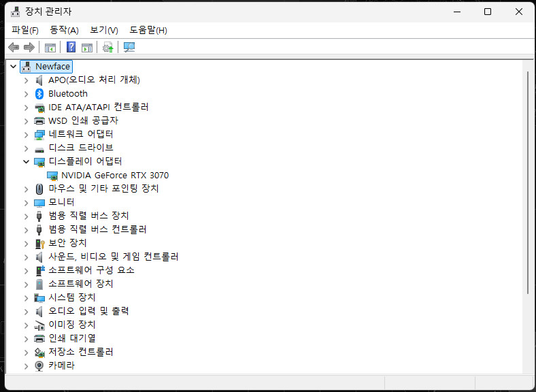536x392 pixels.
Task: Click the 카메라 webcam icon
Action: point(39,365)
